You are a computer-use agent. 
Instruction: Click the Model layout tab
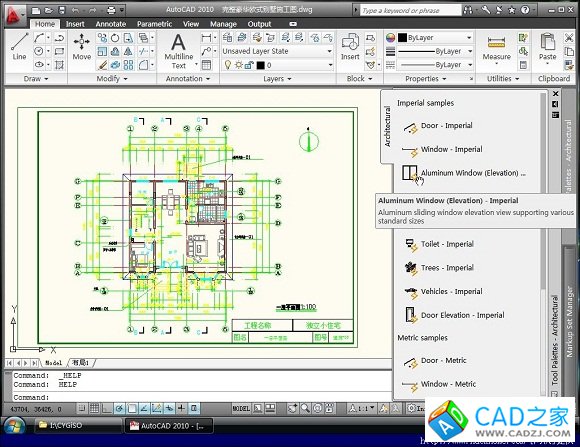(54, 363)
